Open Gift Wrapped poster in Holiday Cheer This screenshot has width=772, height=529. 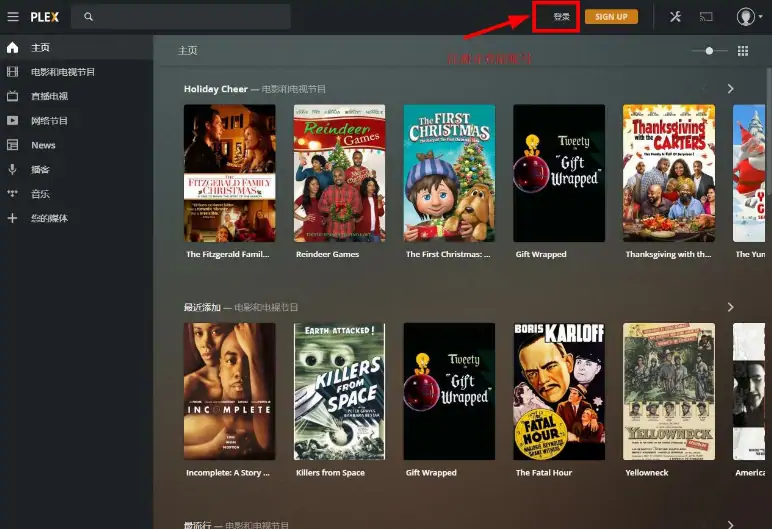(x=559, y=173)
